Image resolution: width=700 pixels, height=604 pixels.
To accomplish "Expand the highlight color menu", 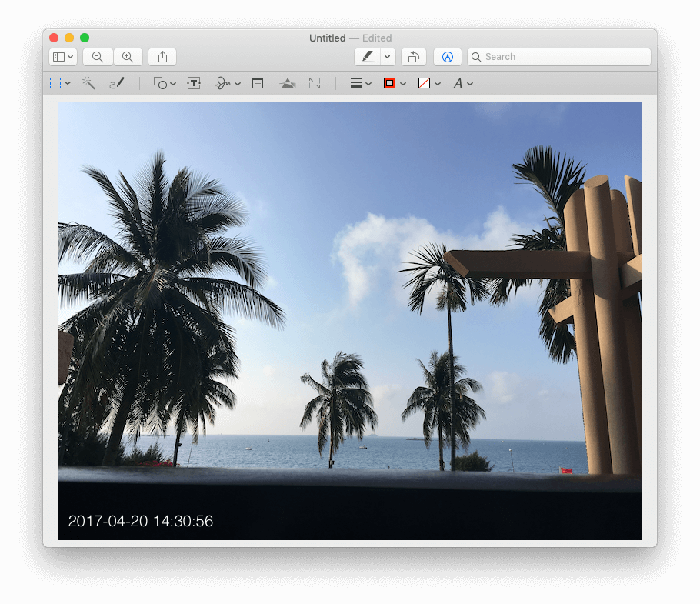I will tap(387, 56).
